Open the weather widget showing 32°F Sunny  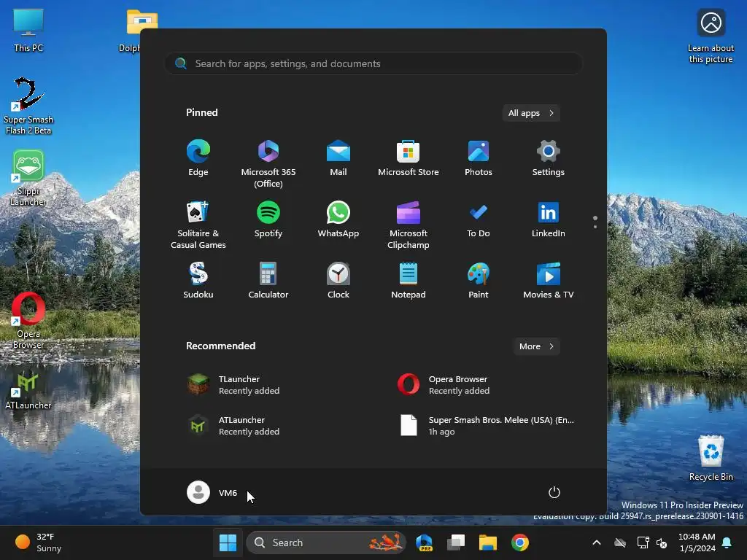point(39,542)
